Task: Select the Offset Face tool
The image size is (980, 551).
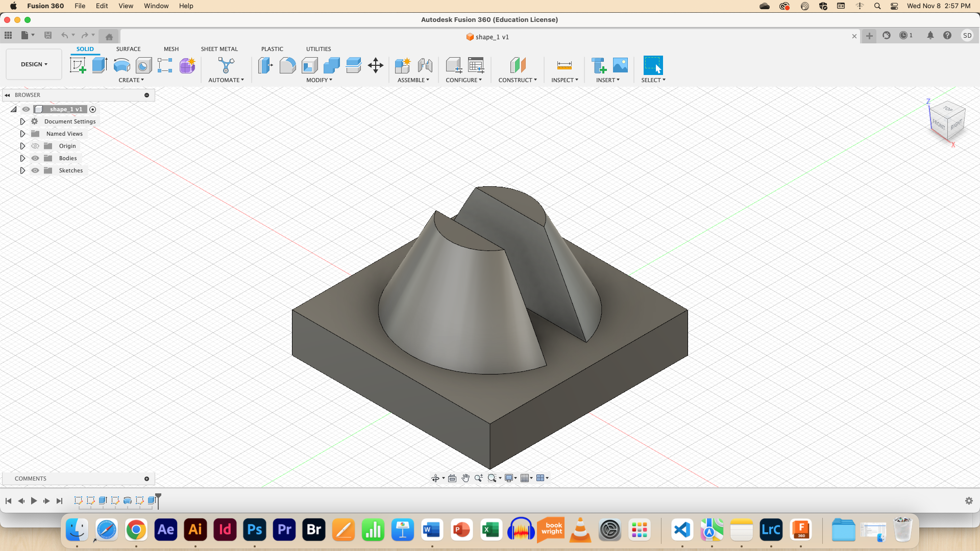Action: click(x=353, y=65)
